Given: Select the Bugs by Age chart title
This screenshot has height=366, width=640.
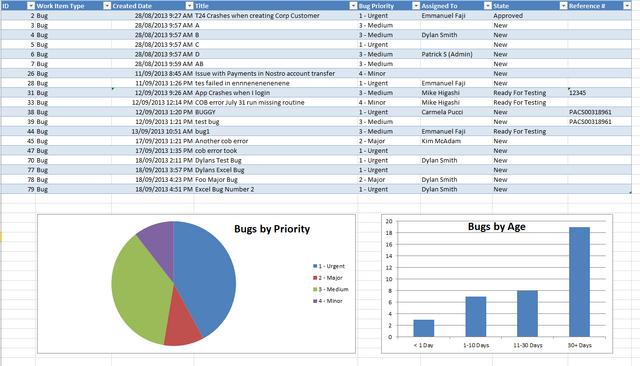Looking at the screenshot, I should (496, 227).
